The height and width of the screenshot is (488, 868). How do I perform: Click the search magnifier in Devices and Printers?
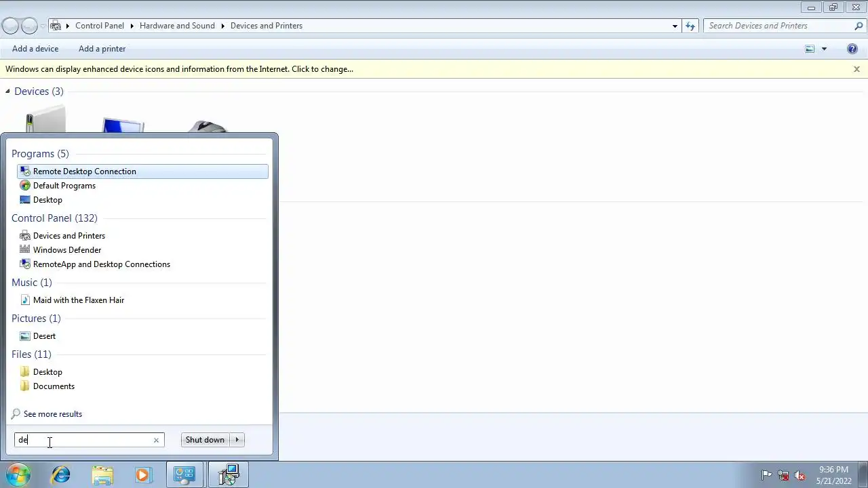pos(859,26)
